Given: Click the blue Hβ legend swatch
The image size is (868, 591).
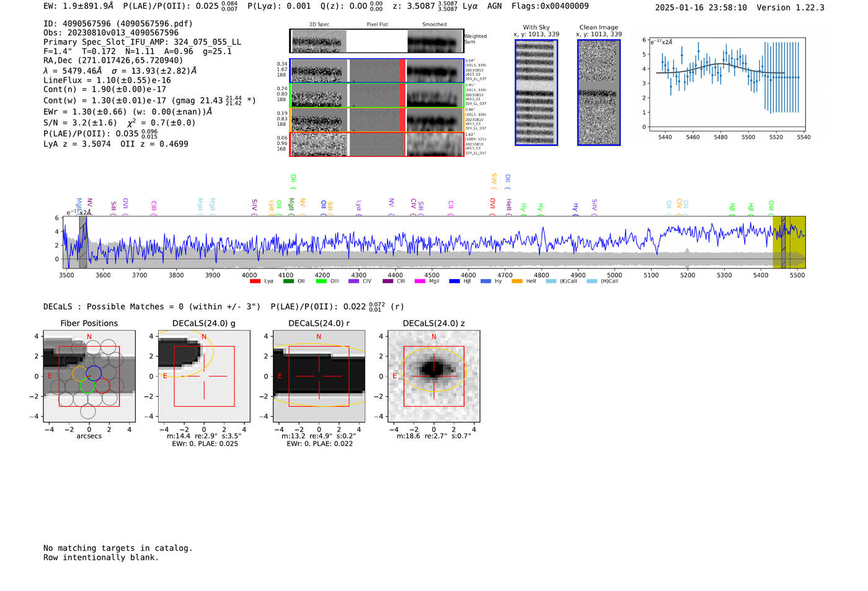Looking at the screenshot, I should [x=454, y=282].
